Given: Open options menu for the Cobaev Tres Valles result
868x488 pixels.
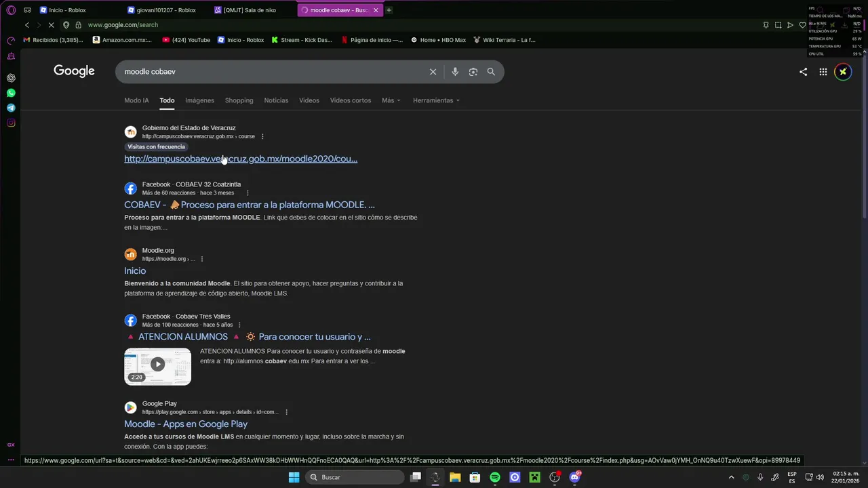Looking at the screenshot, I should pos(239,325).
